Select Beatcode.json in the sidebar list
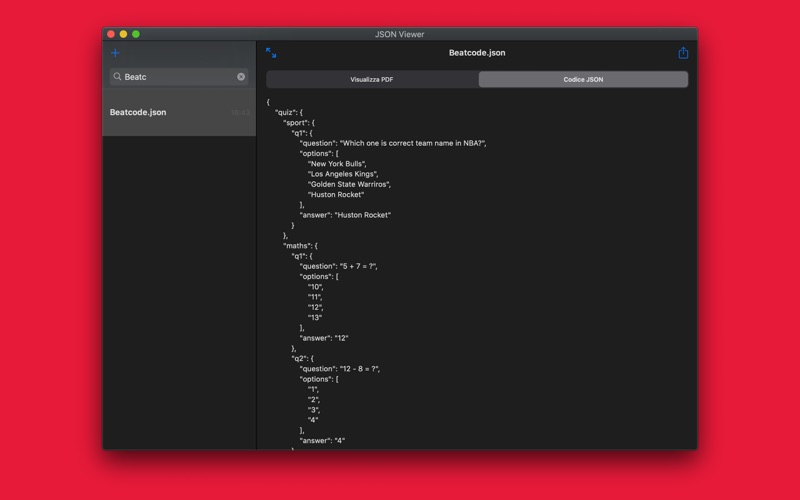 point(179,112)
